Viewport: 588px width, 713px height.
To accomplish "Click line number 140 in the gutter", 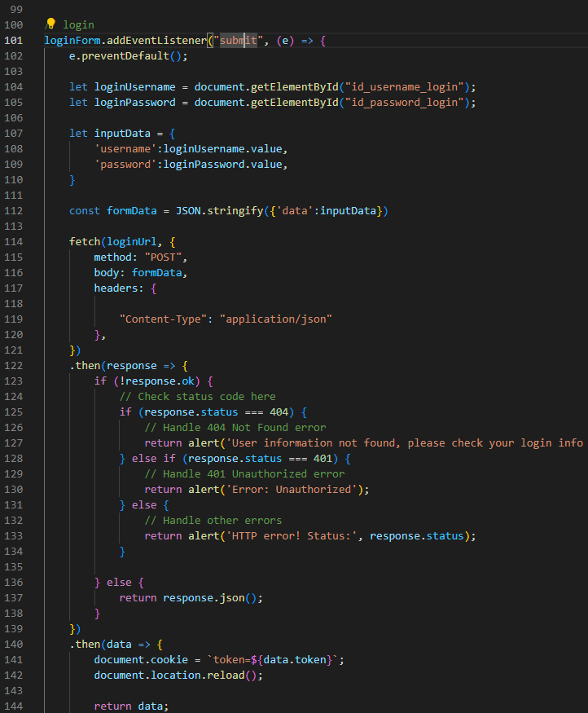I will (x=14, y=644).
